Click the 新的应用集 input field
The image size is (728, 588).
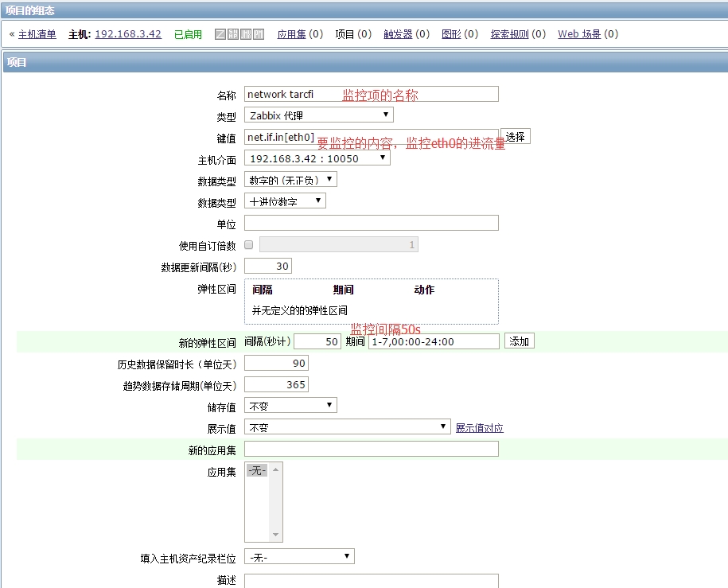click(x=372, y=449)
